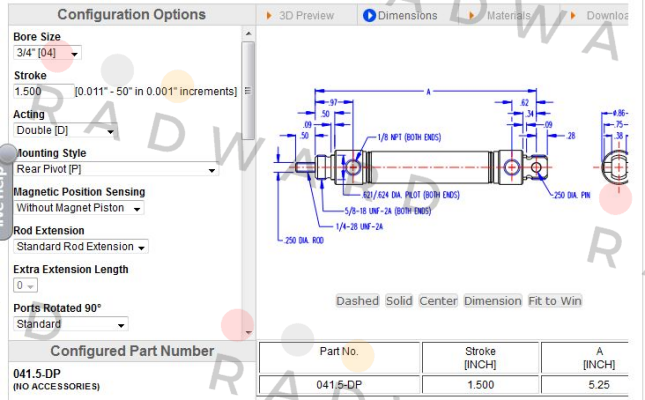Click the 041.5-DP part number table cell
Screen dimensions: 645x400
coord(339,385)
